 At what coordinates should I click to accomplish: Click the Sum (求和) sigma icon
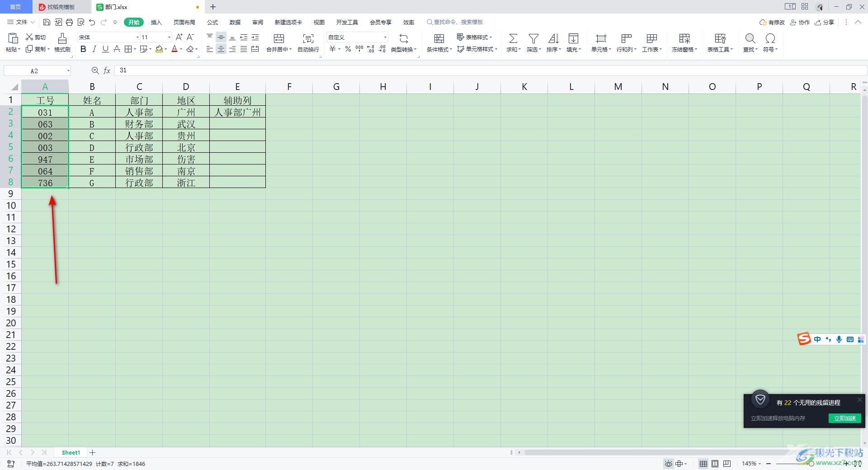point(513,38)
